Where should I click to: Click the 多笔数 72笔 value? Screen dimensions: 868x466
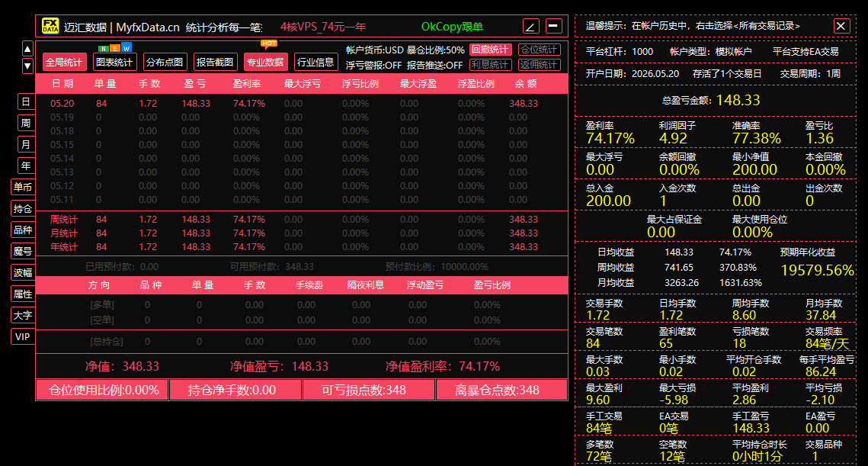599,457
